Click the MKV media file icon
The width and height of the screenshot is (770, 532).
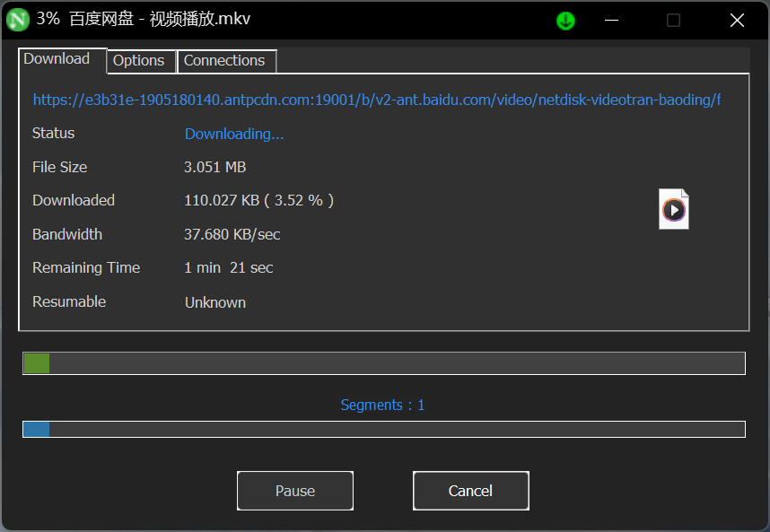[x=674, y=209]
